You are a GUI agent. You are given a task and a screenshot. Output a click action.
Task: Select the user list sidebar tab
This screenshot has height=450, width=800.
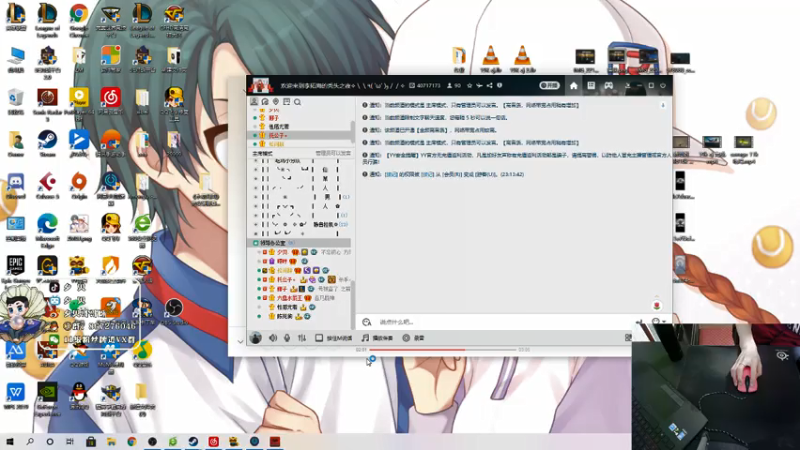point(254,102)
